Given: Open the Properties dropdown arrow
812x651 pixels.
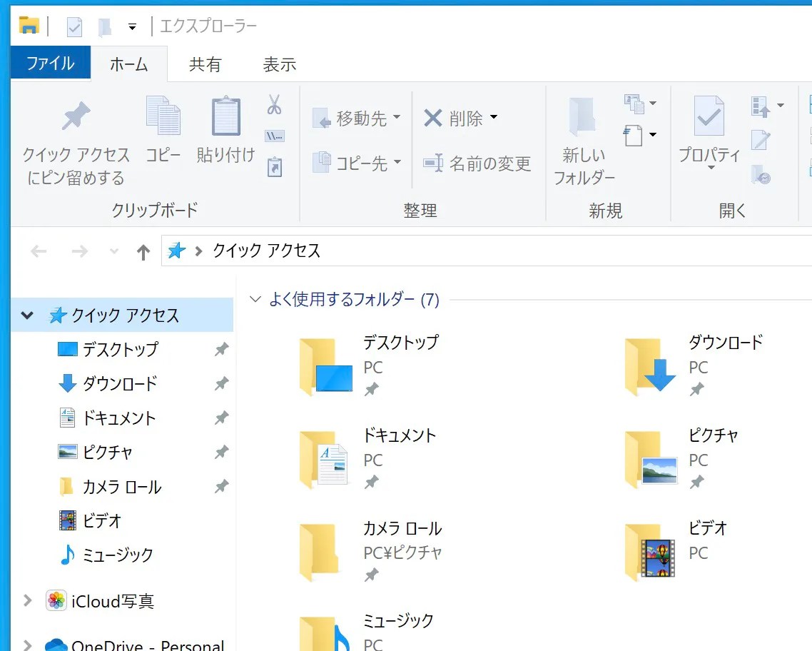Looking at the screenshot, I should pyautogui.click(x=711, y=167).
